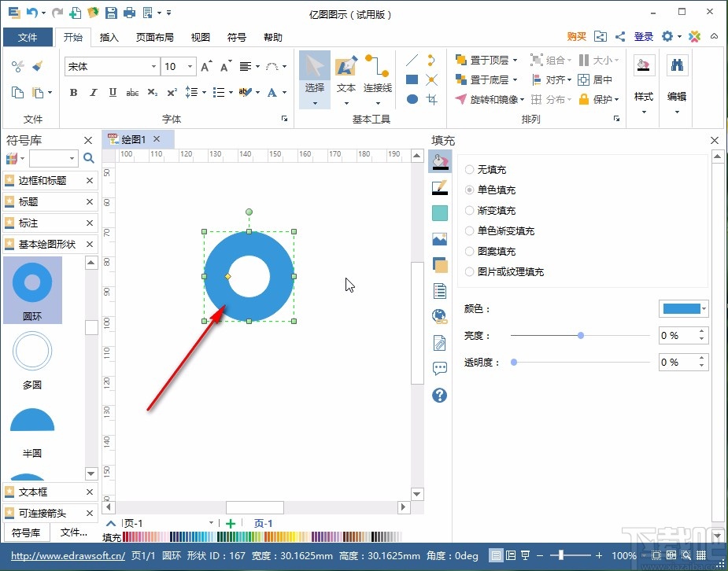Adjust the 透明度 transparency slider handle
The width and height of the screenshot is (728, 571).
pos(514,363)
